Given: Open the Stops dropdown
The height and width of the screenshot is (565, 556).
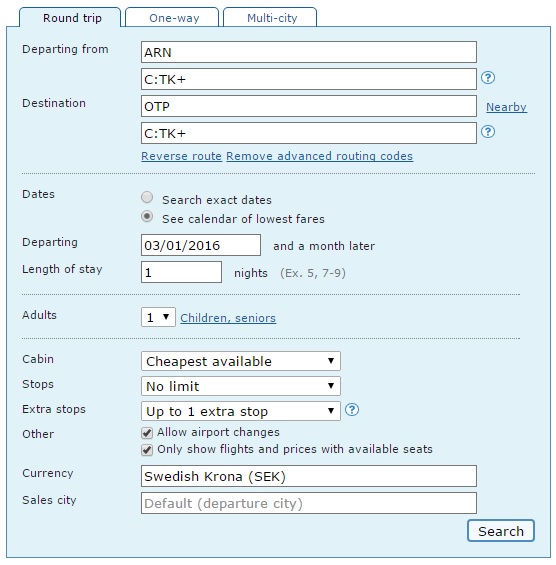Looking at the screenshot, I should click(241, 386).
